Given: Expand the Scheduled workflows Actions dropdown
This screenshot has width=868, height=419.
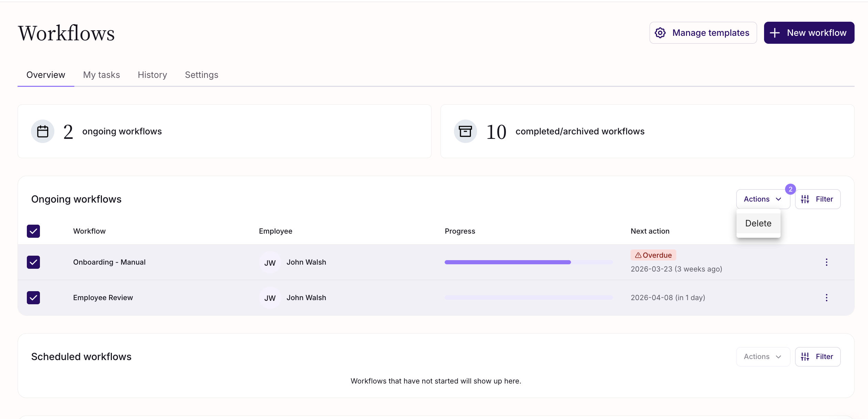Looking at the screenshot, I should [763, 357].
